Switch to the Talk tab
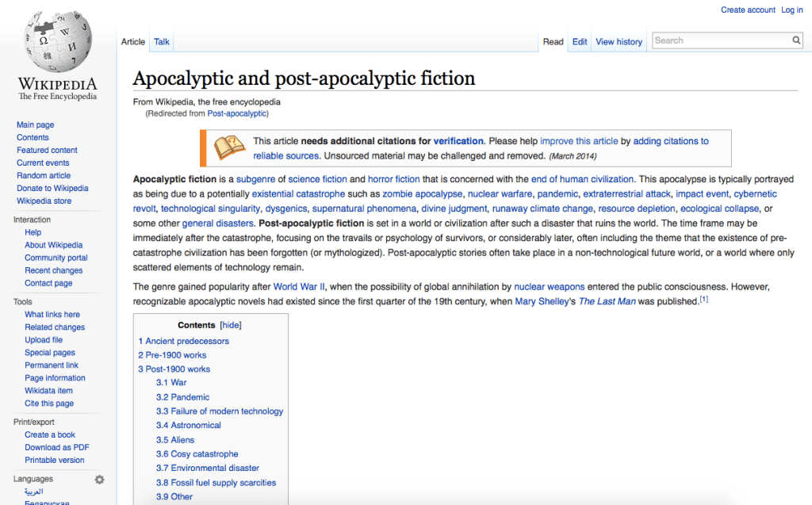 (x=162, y=42)
